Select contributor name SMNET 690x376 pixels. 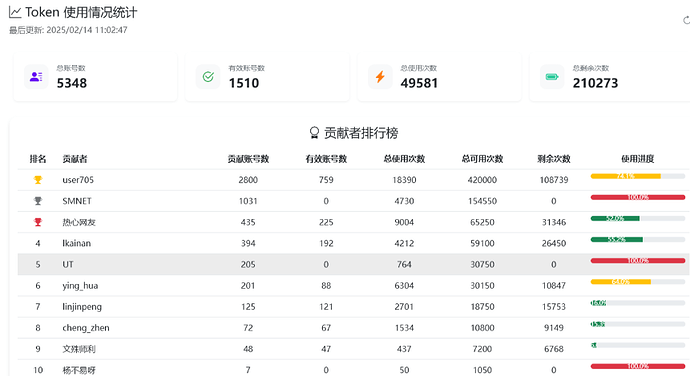(x=77, y=201)
